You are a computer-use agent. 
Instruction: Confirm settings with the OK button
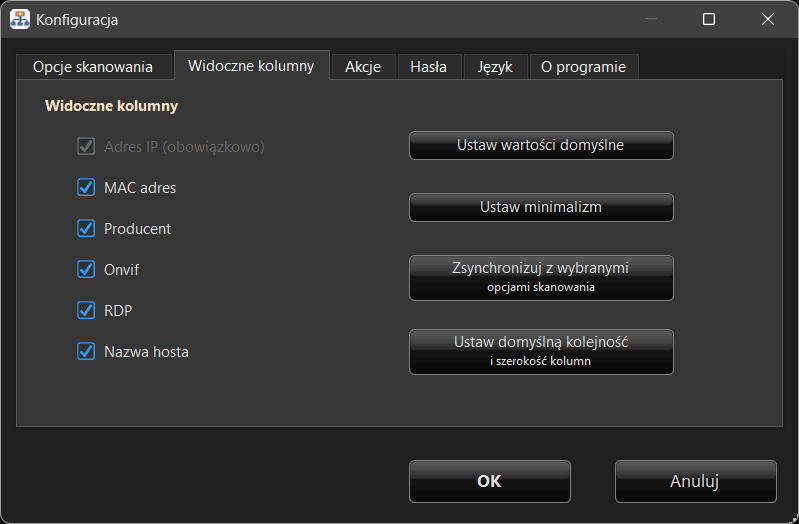[489, 481]
